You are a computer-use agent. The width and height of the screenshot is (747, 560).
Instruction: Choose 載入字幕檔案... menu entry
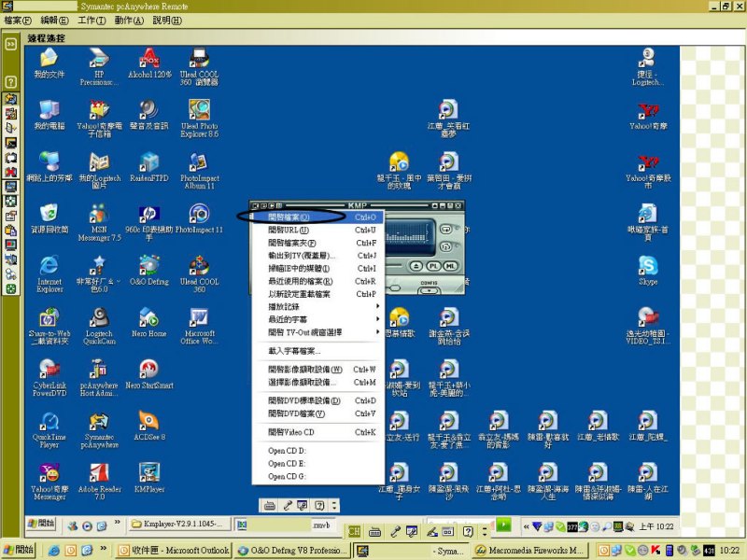click(317, 351)
